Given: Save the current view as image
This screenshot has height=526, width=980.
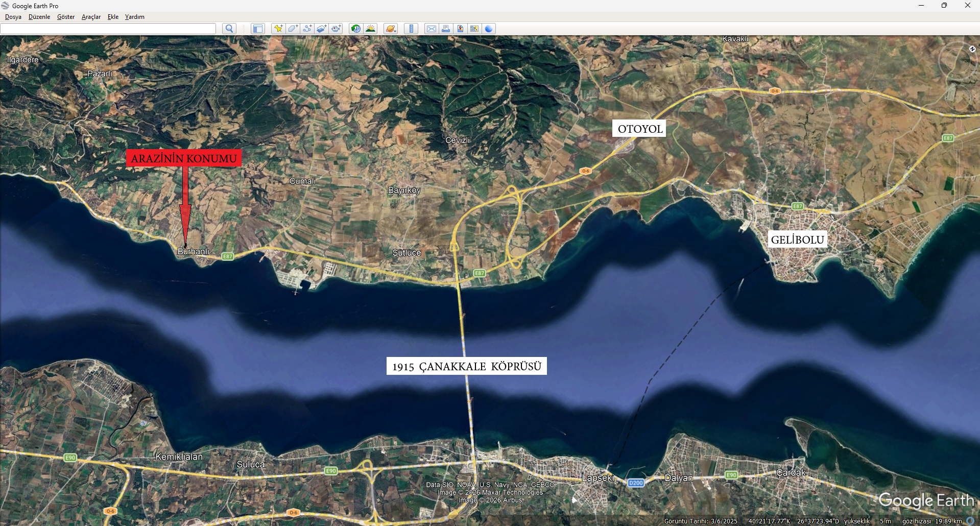Looking at the screenshot, I should click(460, 29).
